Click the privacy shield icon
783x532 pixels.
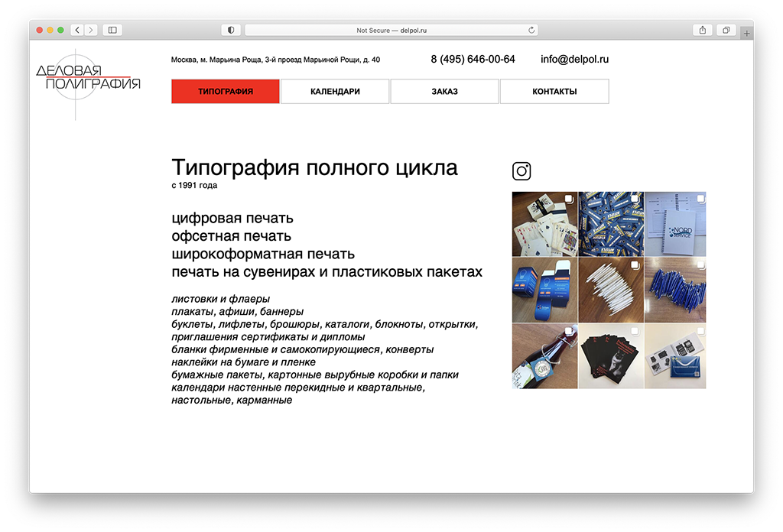[230, 30]
